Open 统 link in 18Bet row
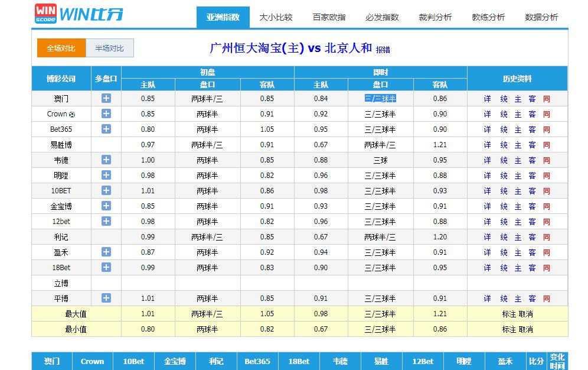The width and height of the screenshot is (588, 370). (504, 268)
